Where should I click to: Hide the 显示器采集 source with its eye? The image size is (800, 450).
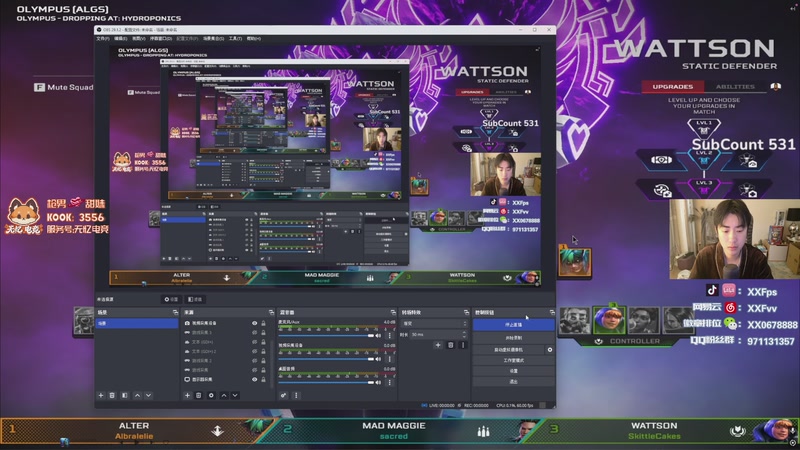254,380
